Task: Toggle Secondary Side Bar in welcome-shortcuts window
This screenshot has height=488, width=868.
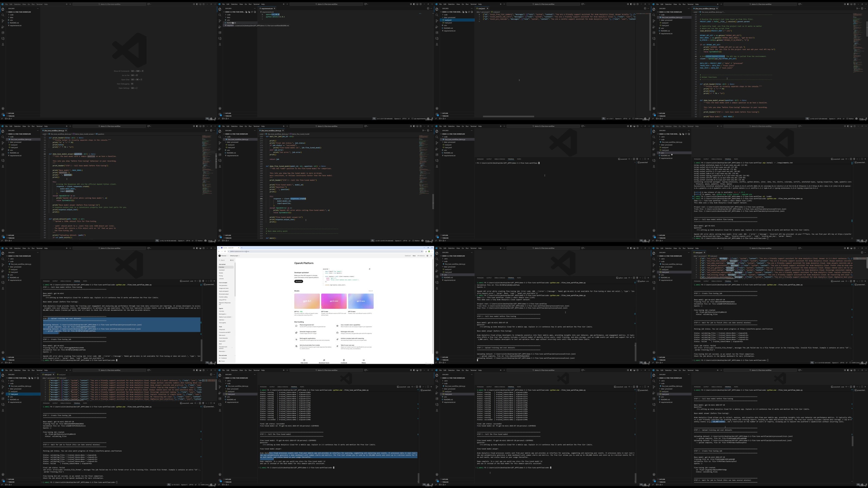Action: point(204,4)
